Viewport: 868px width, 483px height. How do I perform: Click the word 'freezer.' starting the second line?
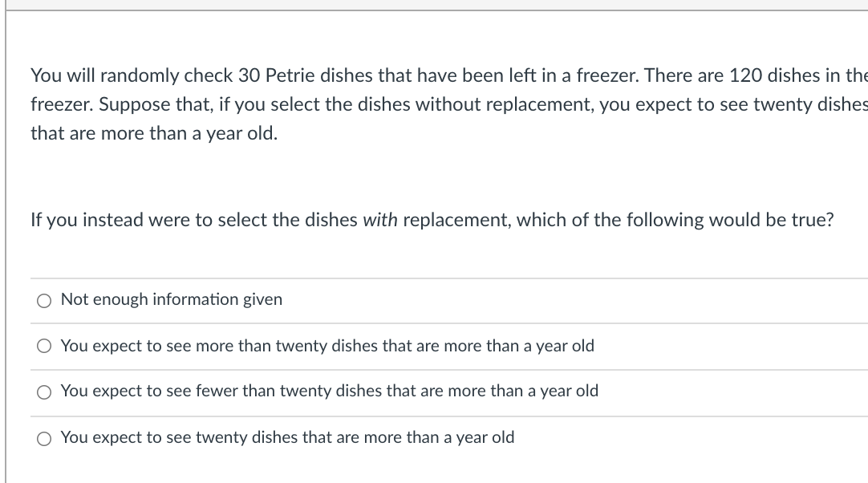click(x=62, y=104)
